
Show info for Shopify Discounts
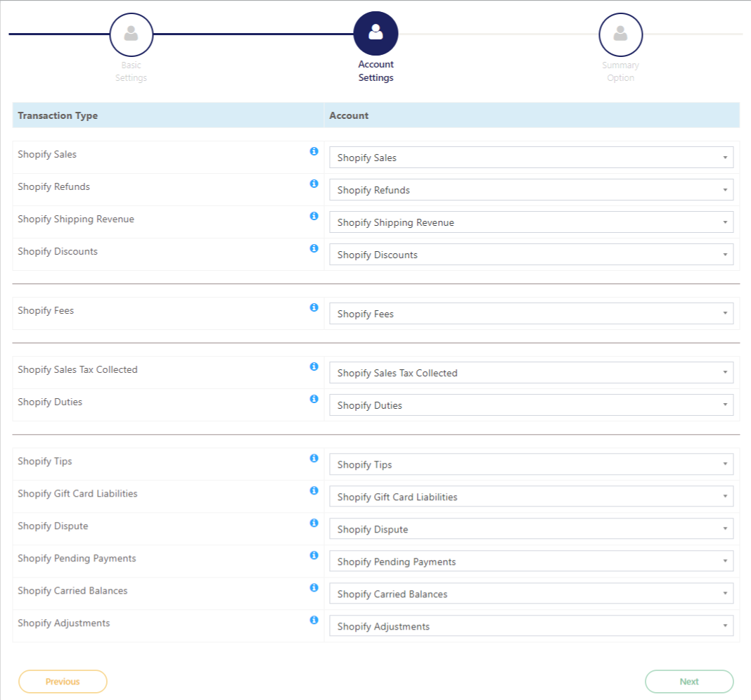click(x=314, y=248)
